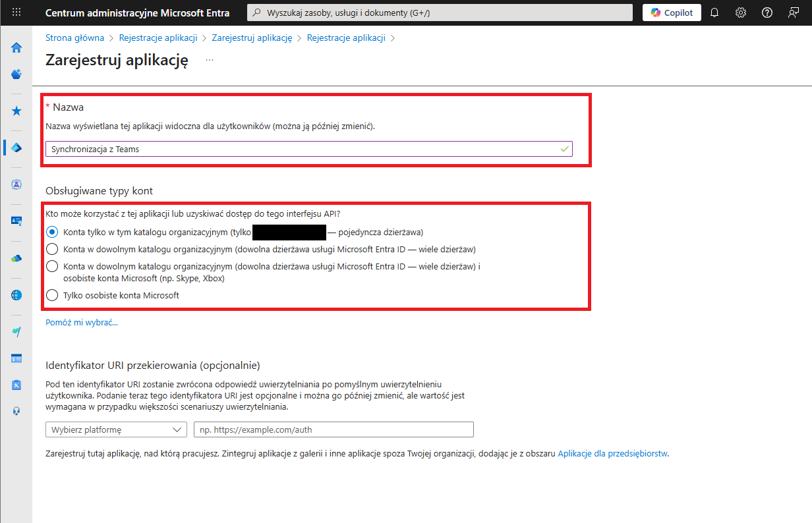Viewport: 812px width, 523px height.
Task: Select 'Konta tylko w tym katalogu organizacyjnym' option
Action: pos(52,232)
